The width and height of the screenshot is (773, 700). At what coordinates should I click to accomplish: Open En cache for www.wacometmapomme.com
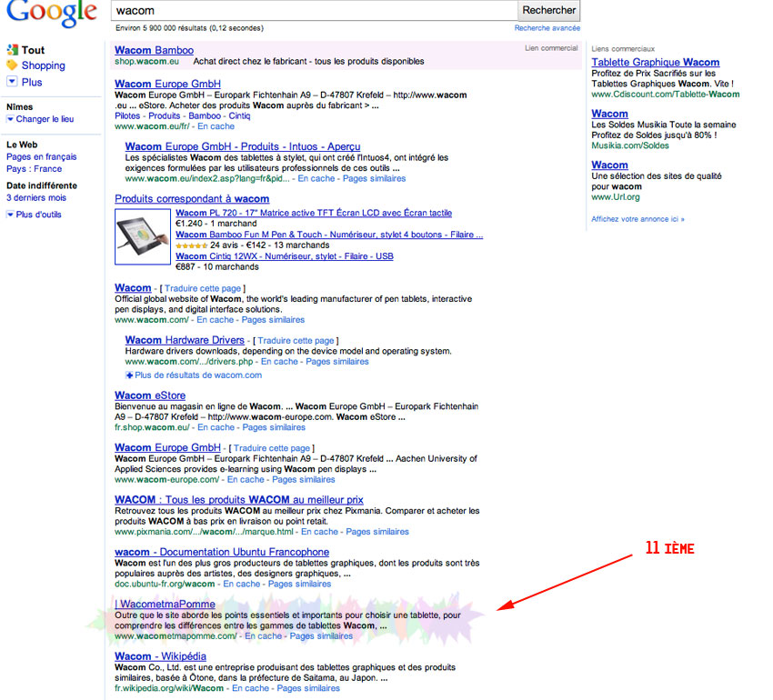pyautogui.click(x=263, y=636)
